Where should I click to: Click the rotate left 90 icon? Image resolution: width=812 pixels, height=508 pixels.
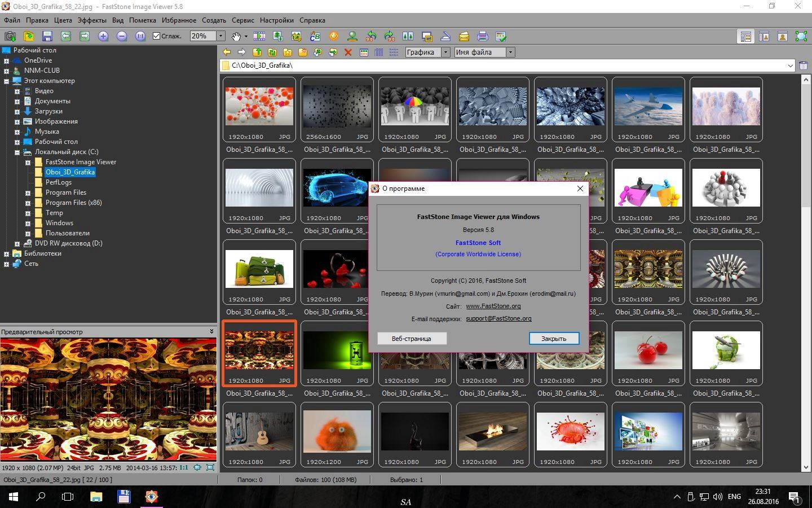371,36
